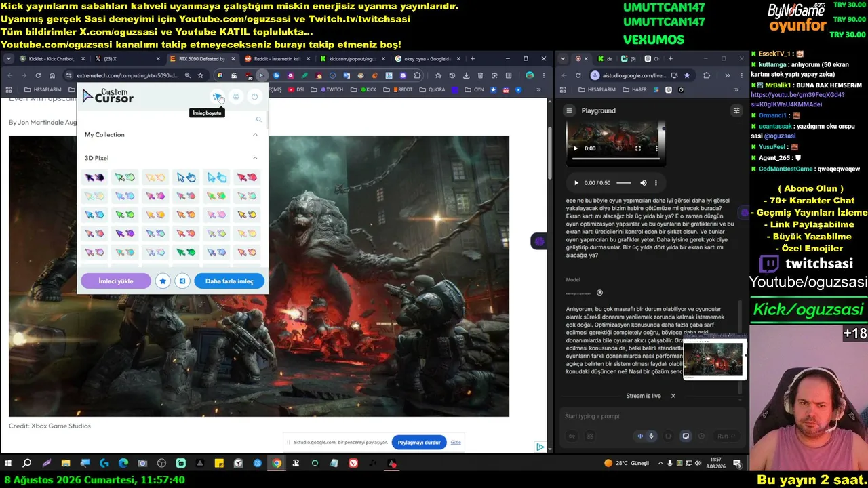Open the taskbar weather widget 28°C Güneşli
The width and height of the screenshot is (868, 488).
point(626,464)
